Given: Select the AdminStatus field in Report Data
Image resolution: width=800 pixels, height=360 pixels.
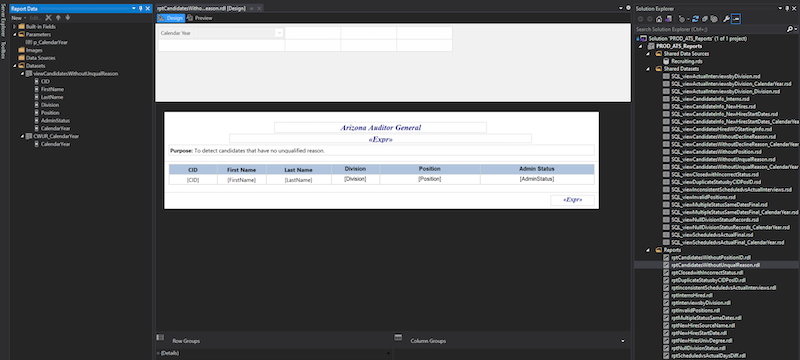Looking at the screenshot, I should (x=55, y=120).
